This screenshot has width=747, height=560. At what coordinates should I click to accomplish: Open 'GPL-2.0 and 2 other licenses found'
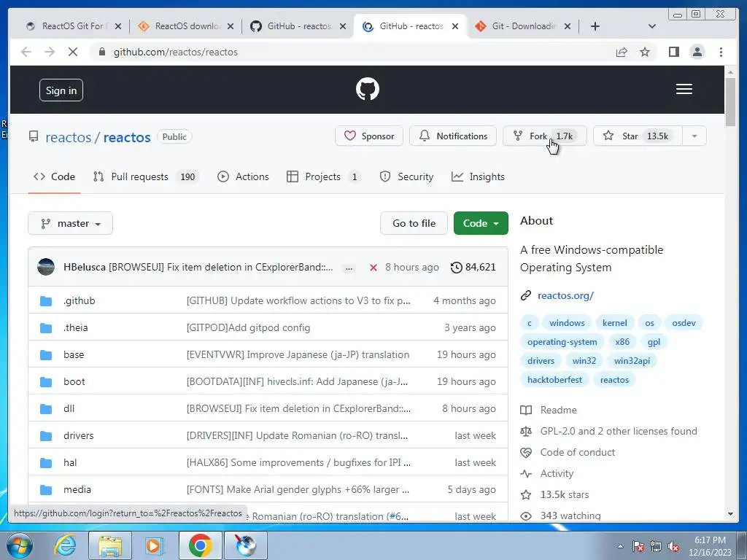click(619, 432)
